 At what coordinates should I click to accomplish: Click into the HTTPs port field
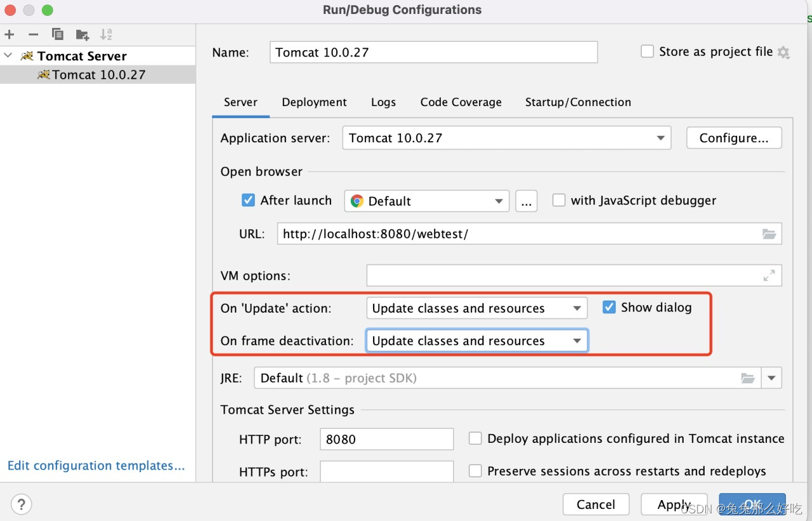[386, 471]
